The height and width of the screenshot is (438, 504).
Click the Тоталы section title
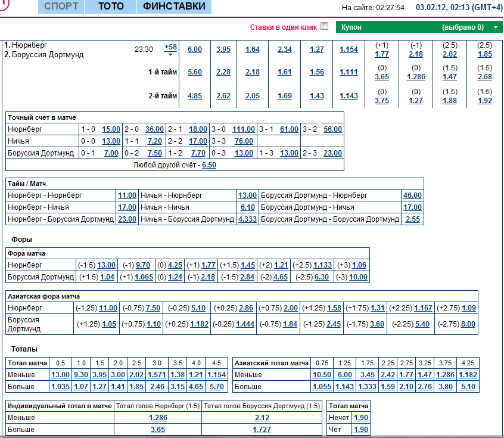[x=24, y=349]
